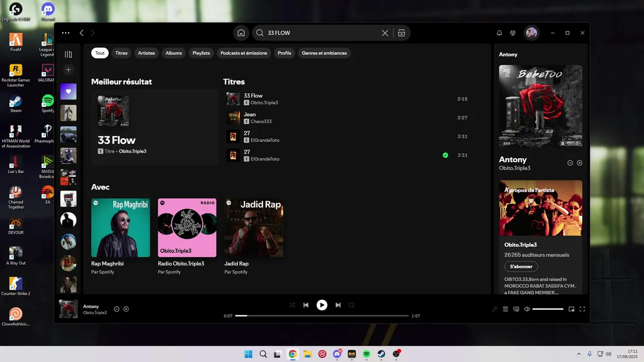Toggle shuffle in player bar
Screen dimensions: 644x362
click(292, 305)
